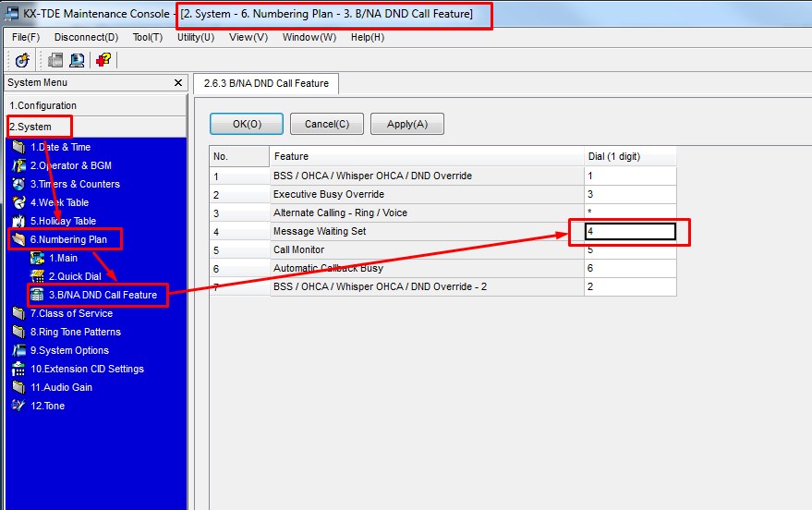Open 3.Timers & Counters settings
This screenshot has width=812, height=510.
tap(75, 185)
